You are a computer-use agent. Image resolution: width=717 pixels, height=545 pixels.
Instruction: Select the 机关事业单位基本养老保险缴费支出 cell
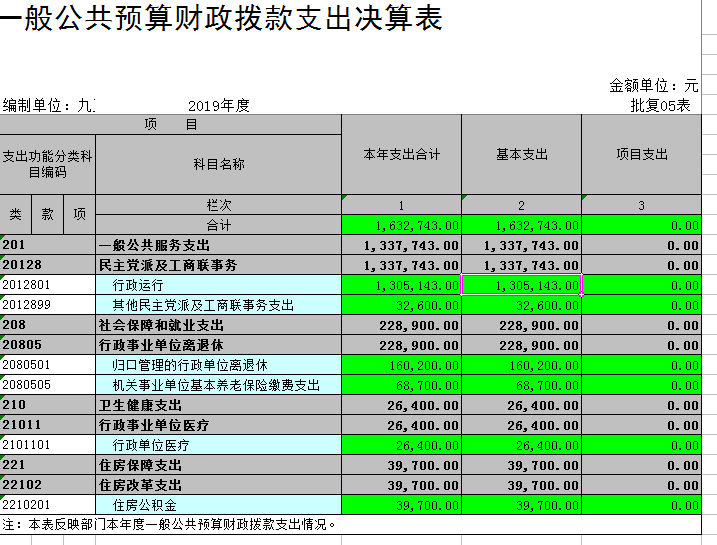(x=218, y=385)
